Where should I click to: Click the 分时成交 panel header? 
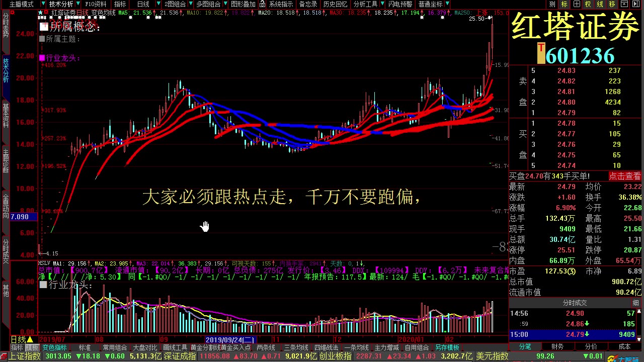pos(575,303)
